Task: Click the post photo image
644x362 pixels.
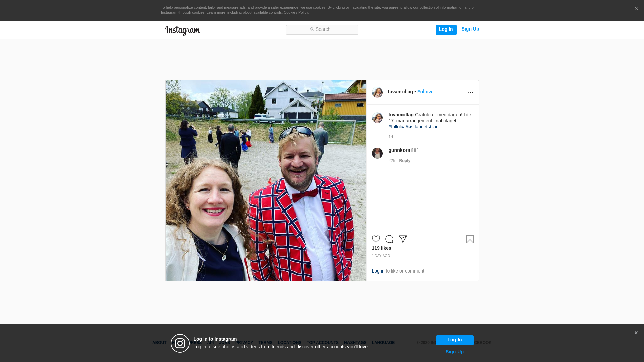Action: (266, 180)
